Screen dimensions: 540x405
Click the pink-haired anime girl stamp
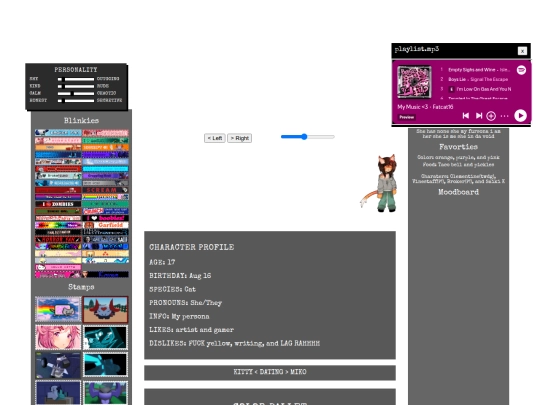[58, 337]
